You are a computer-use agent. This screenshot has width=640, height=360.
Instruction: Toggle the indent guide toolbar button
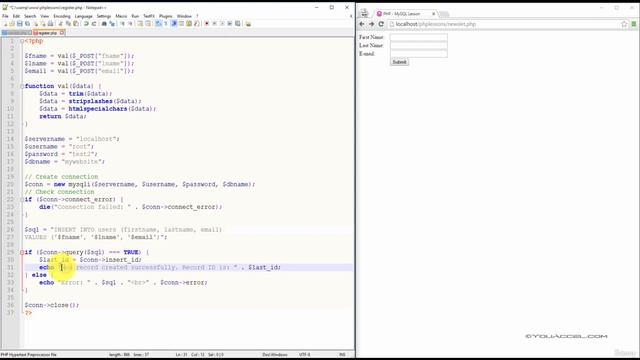point(173,24)
